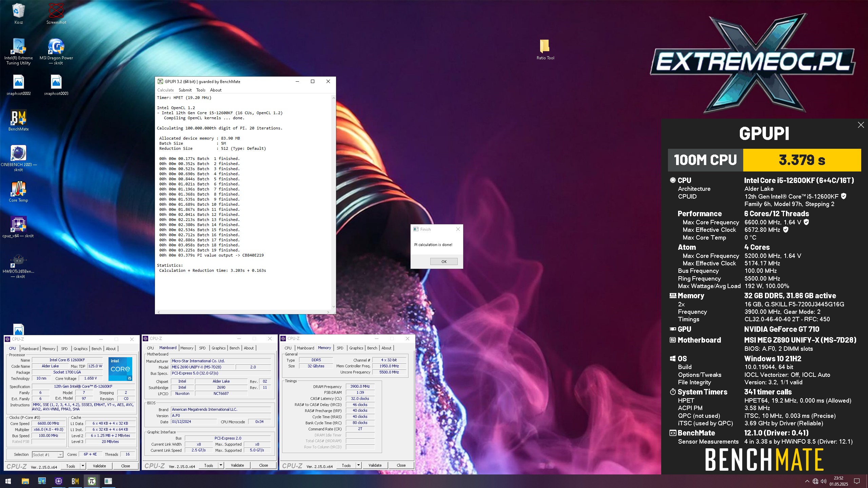This screenshot has height=488, width=868.
Task: Click the MEG Z690 UNIFY-X model field
Action: coord(202,367)
